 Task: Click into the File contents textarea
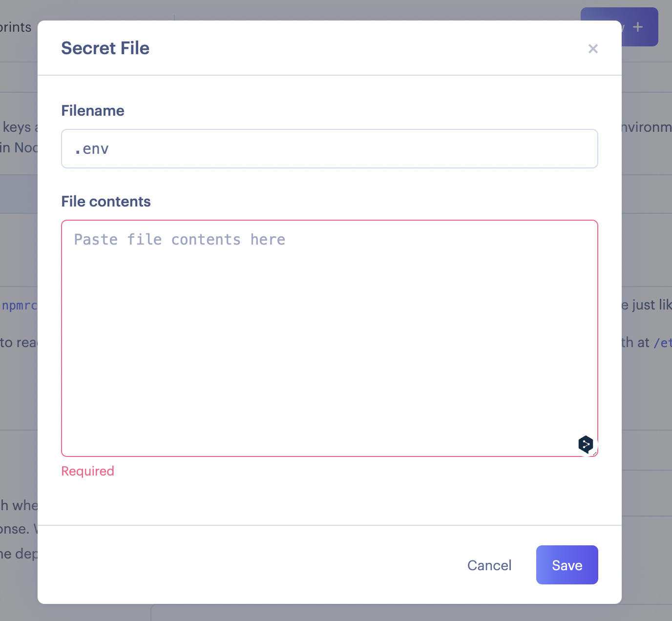[x=329, y=342]
